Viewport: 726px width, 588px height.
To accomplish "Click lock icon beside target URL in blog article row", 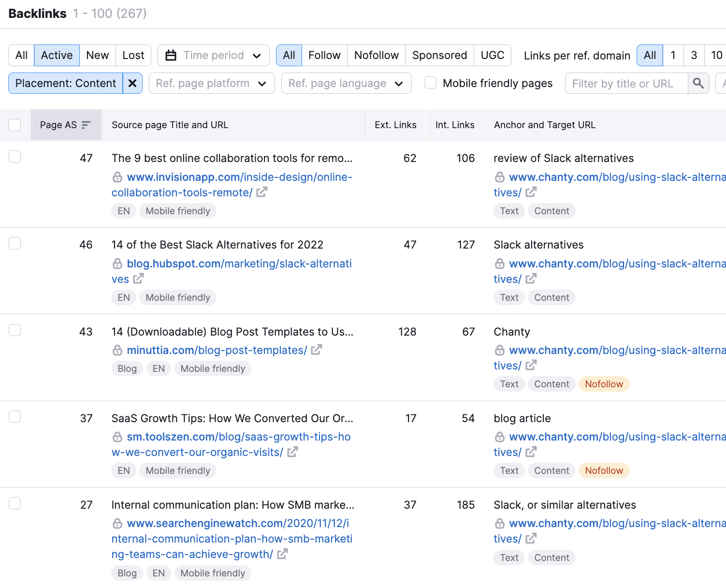I will pyautogui.click(x=500, y=437).
